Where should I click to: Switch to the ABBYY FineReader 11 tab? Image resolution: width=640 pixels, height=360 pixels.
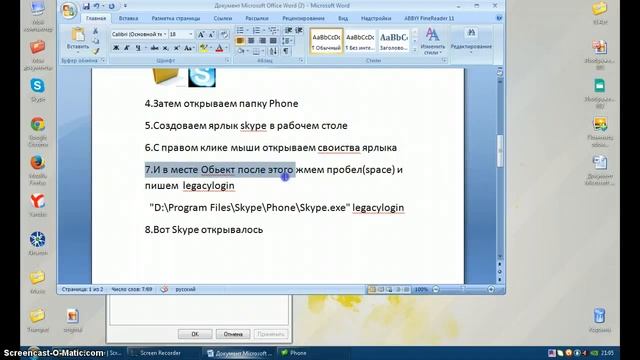pos(429,18)
